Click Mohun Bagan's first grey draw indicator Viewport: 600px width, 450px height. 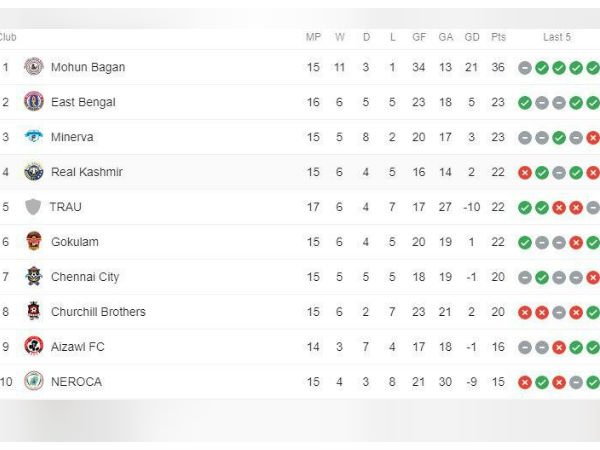tap(525, 68)
